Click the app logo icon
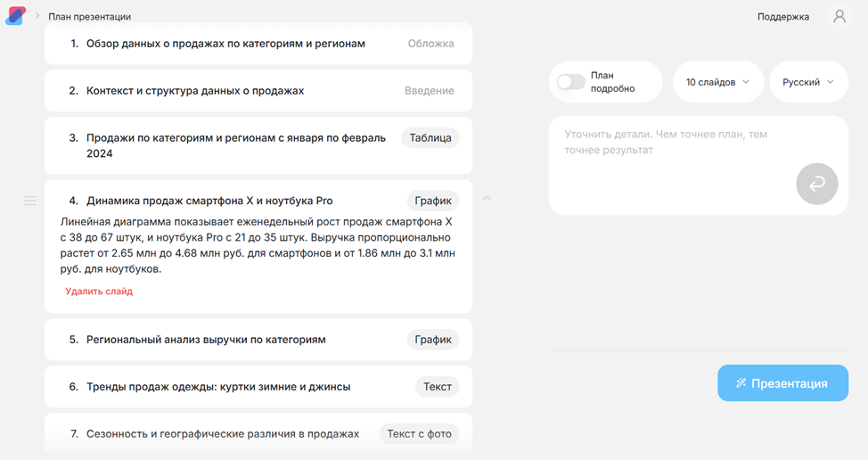868x460 pixels. click(x=16, y=15)
